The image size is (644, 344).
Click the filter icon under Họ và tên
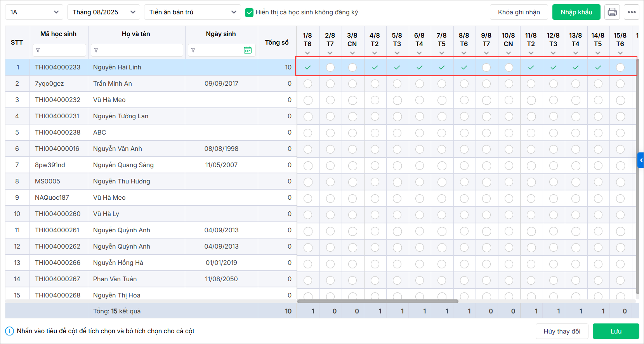click(x=96, y=50)
